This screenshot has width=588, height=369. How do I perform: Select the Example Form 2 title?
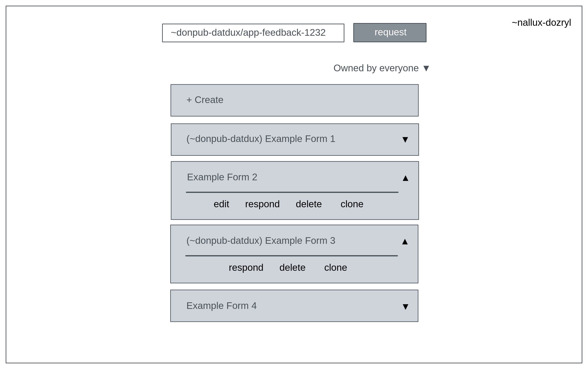pos(222,177)
